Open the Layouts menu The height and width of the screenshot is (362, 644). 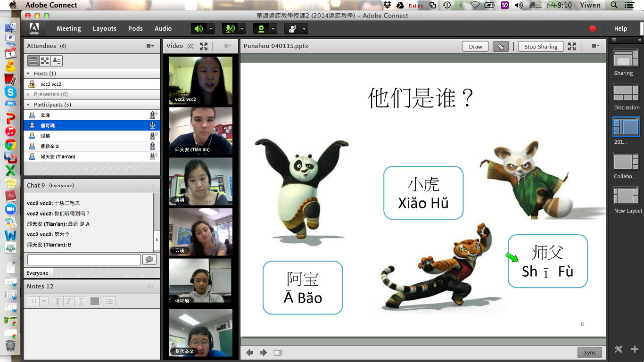[x=105, y=29]
